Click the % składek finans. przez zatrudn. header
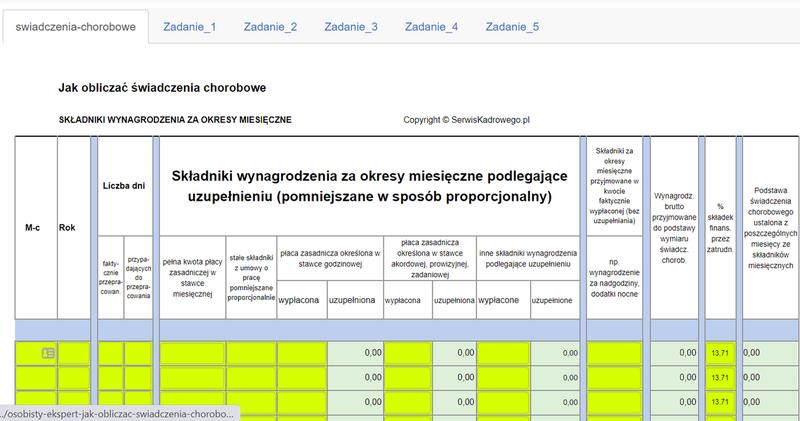The height and width of the screenshot is (421, 800). (720, 228)
